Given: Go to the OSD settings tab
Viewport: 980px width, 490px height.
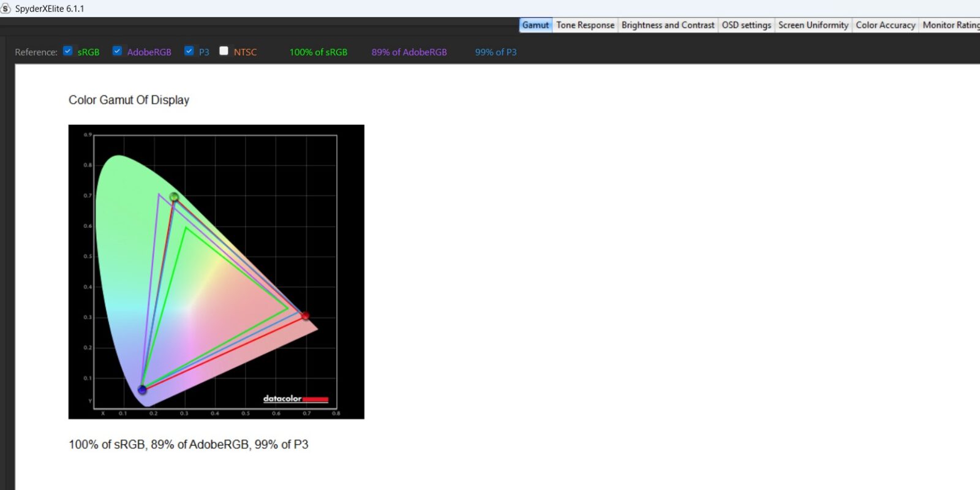Looking at the screenshot, I should tap(746, 25).
